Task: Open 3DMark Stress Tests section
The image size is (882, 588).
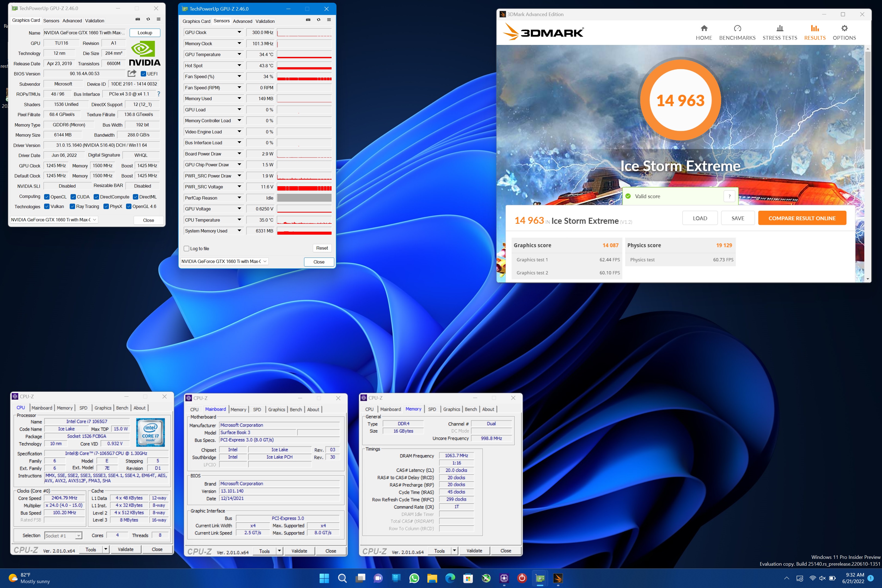Action: pyautogui.click(x=780, y=33)
